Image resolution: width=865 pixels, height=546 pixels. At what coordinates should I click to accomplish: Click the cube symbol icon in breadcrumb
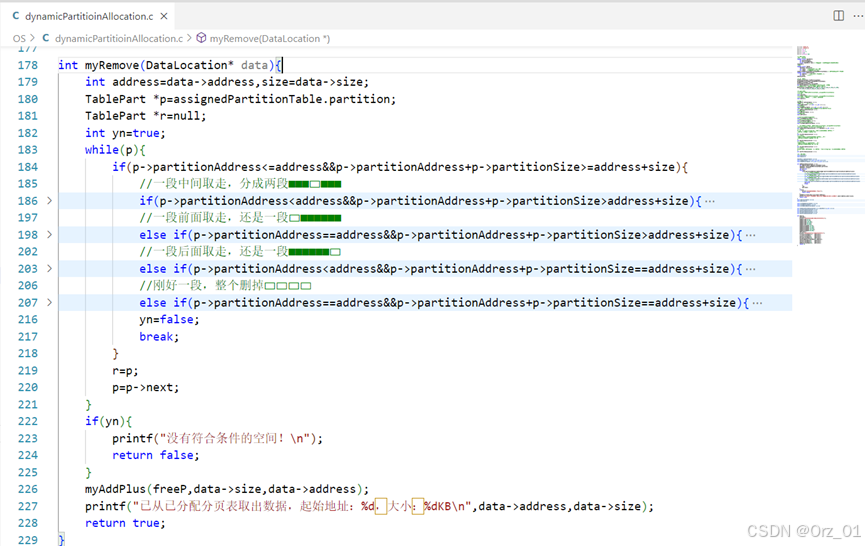click(x=201, y=38)
